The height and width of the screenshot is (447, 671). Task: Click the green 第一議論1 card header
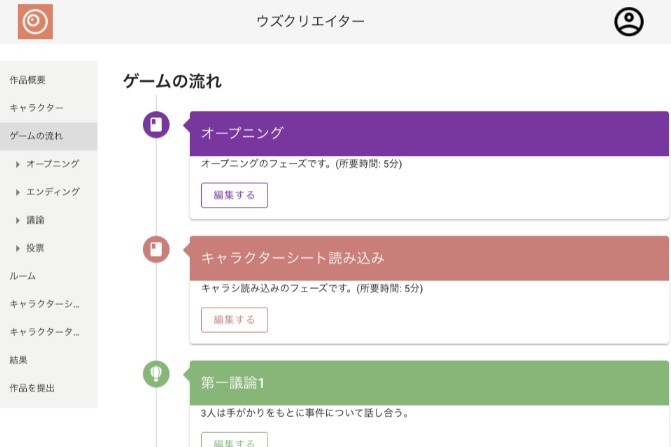pyautogui.click(x=428, y=382)
